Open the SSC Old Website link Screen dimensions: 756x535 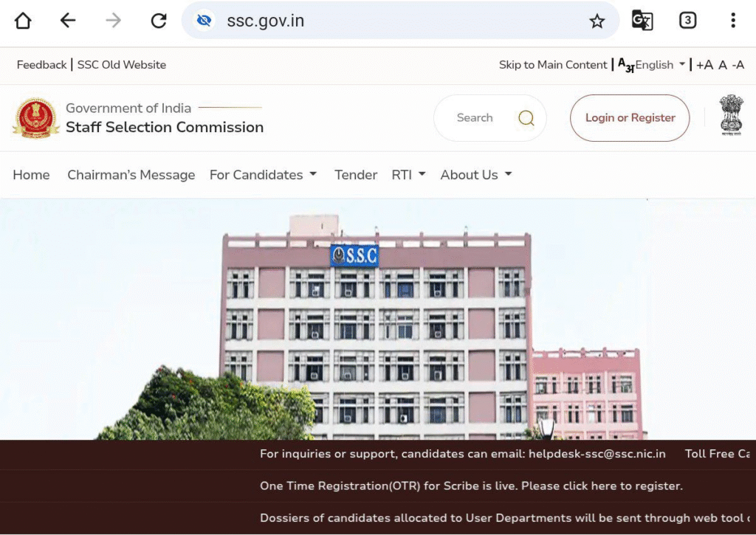coord(122,65)
